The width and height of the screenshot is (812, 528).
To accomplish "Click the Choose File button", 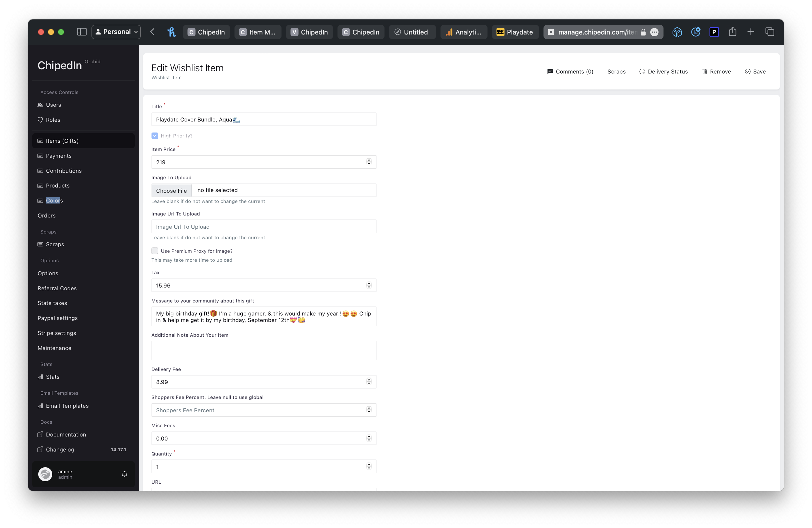I will coord(171,190).
